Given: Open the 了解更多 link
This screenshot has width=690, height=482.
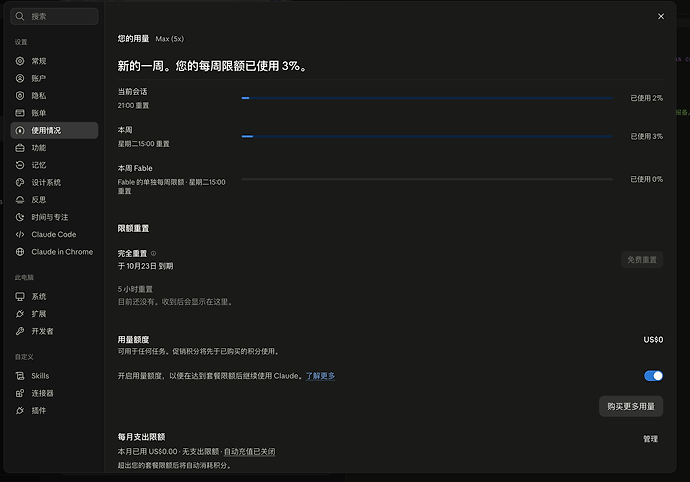Looking at the screenshot, I should pos(320,376).
